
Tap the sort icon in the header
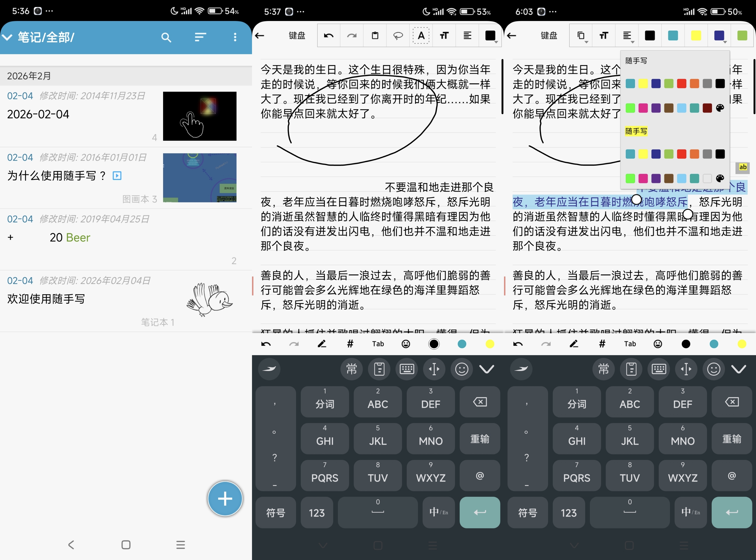tap(200, 37)
